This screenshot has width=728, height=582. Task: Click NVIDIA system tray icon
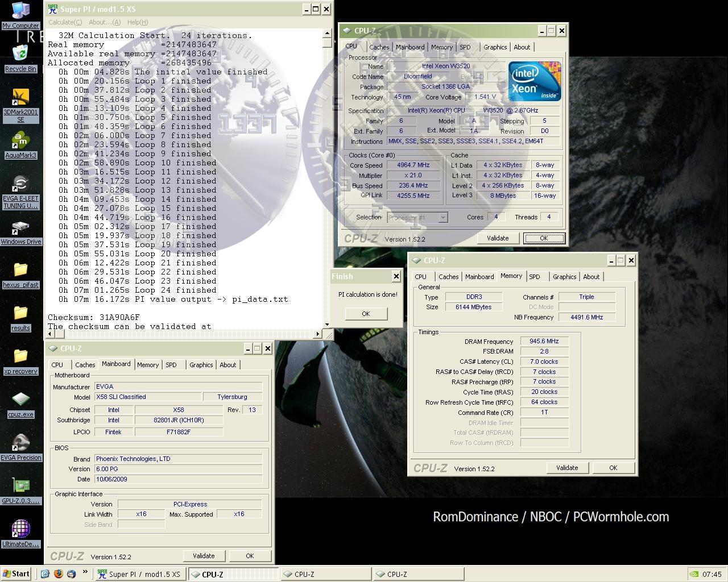[694, 575]
